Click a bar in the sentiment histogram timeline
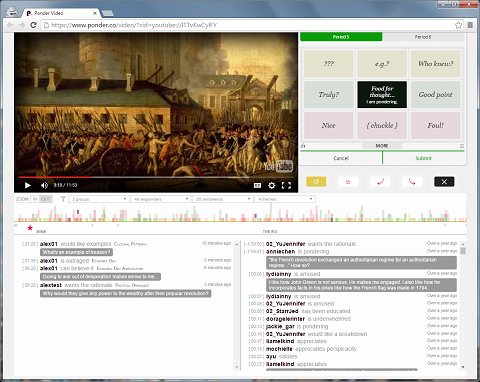480x382 pixels. (240, 214)
